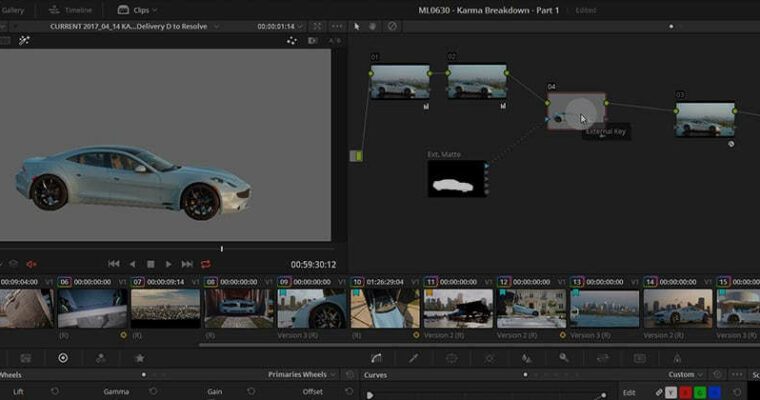Viewport: 760px width, 400px height.
Task: Toggle loop playback button
Action: click(206, 264)
